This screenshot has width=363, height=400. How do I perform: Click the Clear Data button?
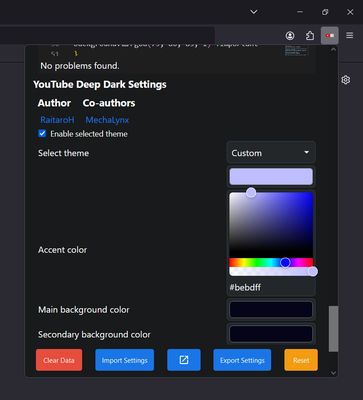[x=59, y=360]
